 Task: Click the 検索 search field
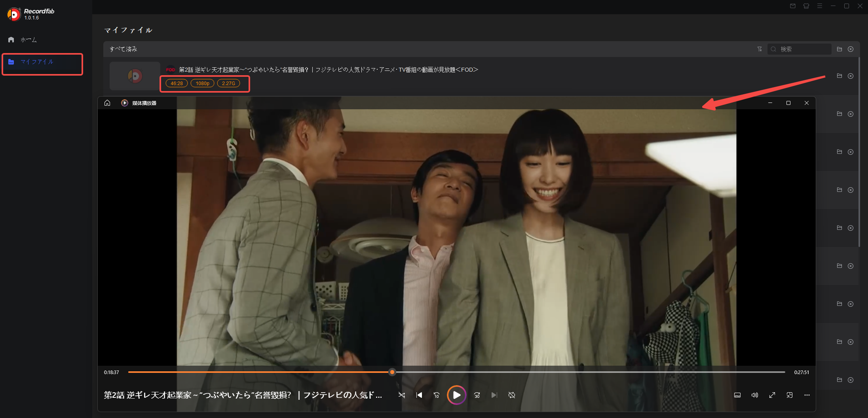point(800,49)
